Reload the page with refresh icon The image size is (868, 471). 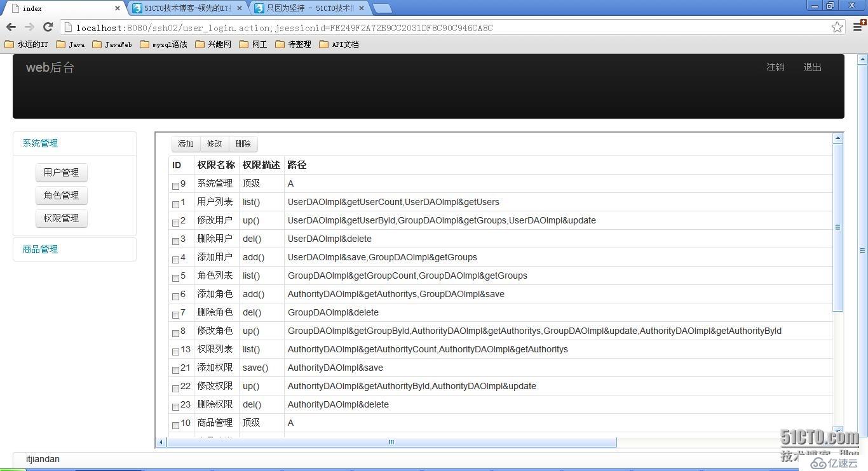point(48,27)
